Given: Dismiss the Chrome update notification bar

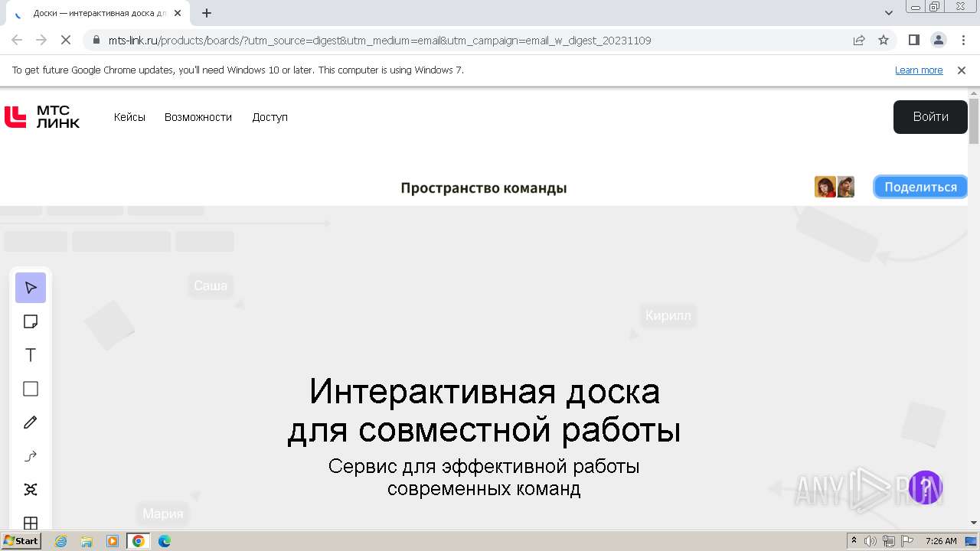Looking at the screenshot, I should 962,70.
